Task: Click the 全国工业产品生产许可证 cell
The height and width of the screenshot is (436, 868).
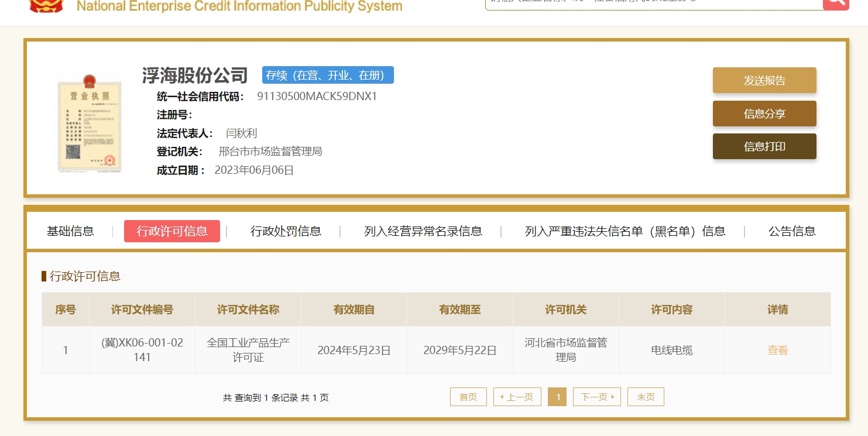Action: (248, 350)
